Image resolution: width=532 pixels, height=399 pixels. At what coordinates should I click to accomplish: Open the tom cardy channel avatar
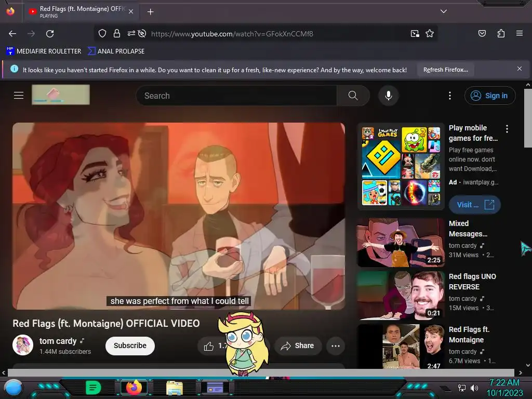(x=23, y=345)
